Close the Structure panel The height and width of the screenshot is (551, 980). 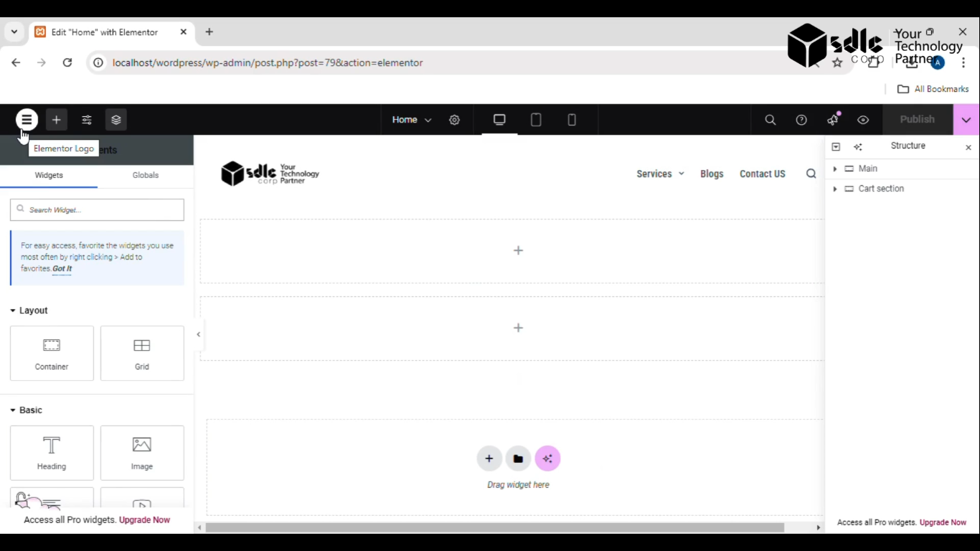pos(968,147)
